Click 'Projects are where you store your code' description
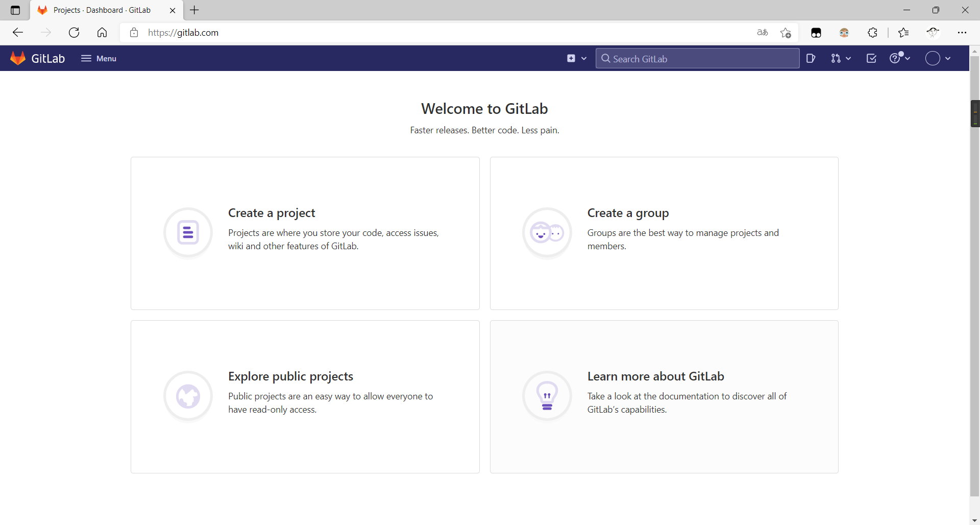The height and width of the screenshot is (525, 980). 333,240
